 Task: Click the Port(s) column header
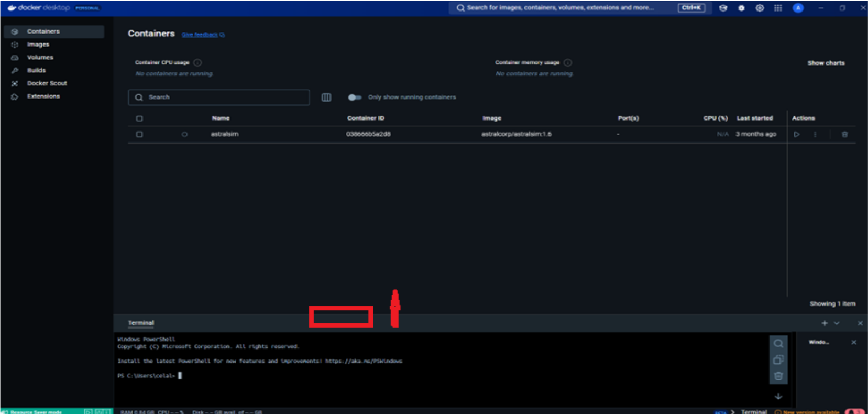pyautogui.click(x=628, y=118)
